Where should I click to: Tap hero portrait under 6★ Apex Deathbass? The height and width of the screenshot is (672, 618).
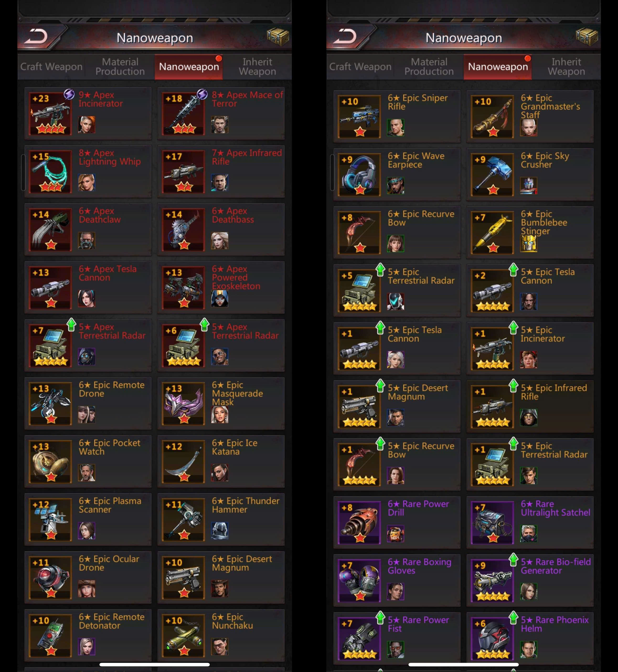pyautogui.click(x=220, y=240)
